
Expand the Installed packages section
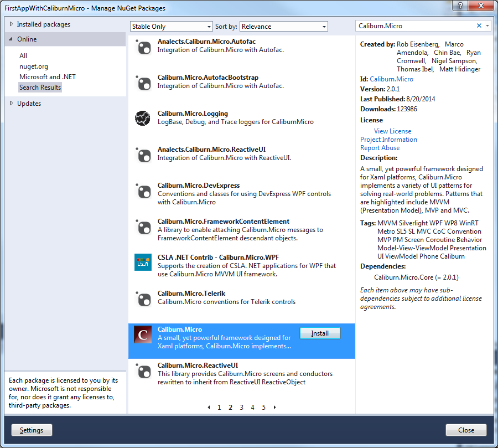click(12, 24)
